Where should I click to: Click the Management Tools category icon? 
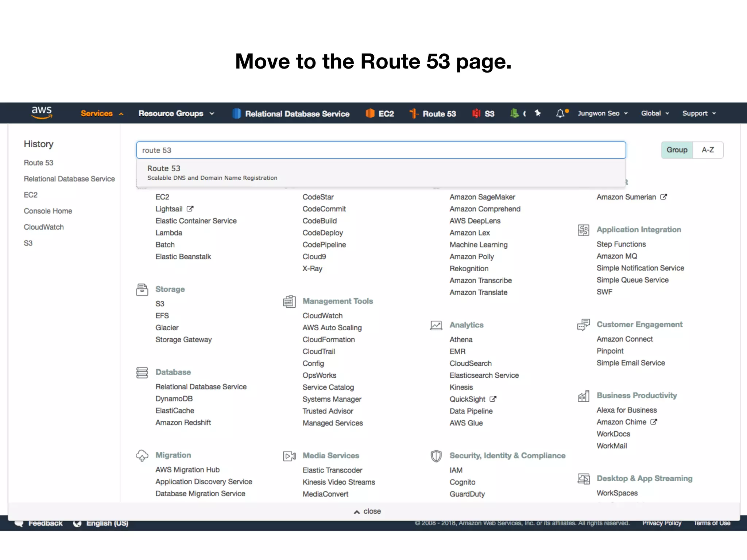[289, 302]
